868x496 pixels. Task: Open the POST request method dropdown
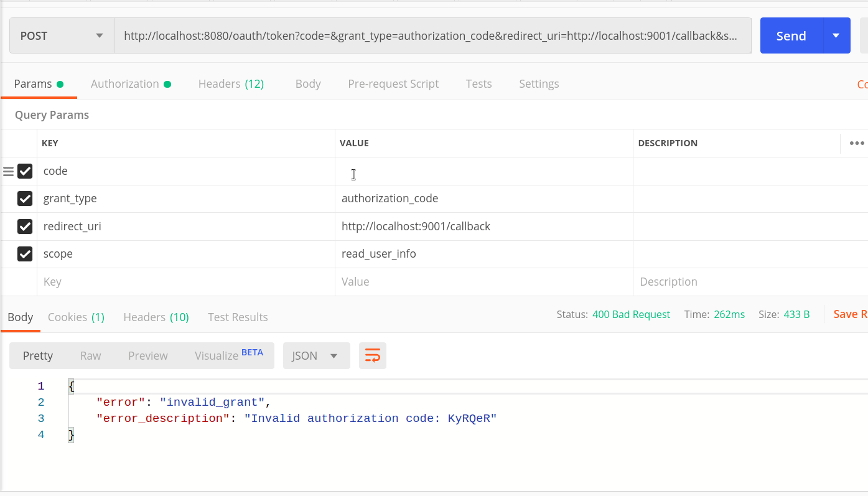61,35
